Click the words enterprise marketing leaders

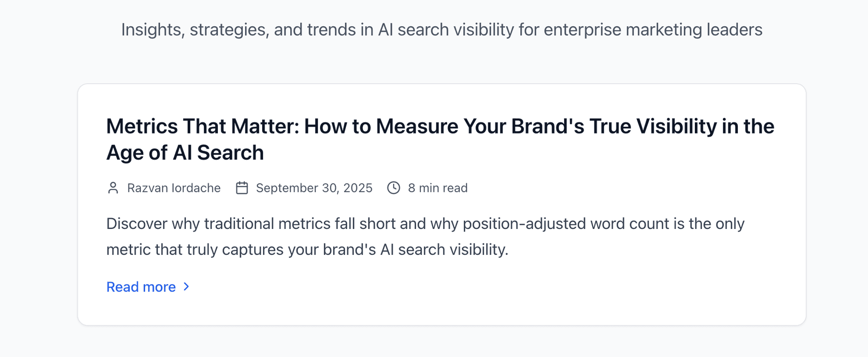[x=653, y=30]
